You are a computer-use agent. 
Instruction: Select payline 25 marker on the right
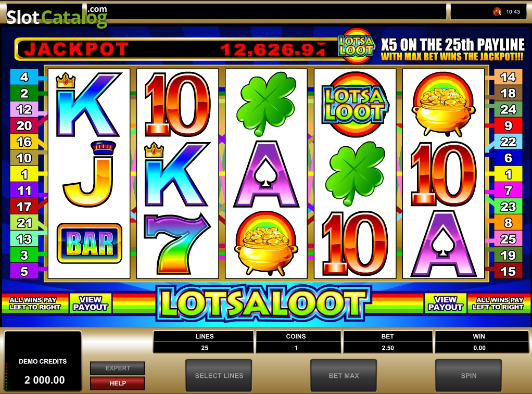[x=508, y=239]
